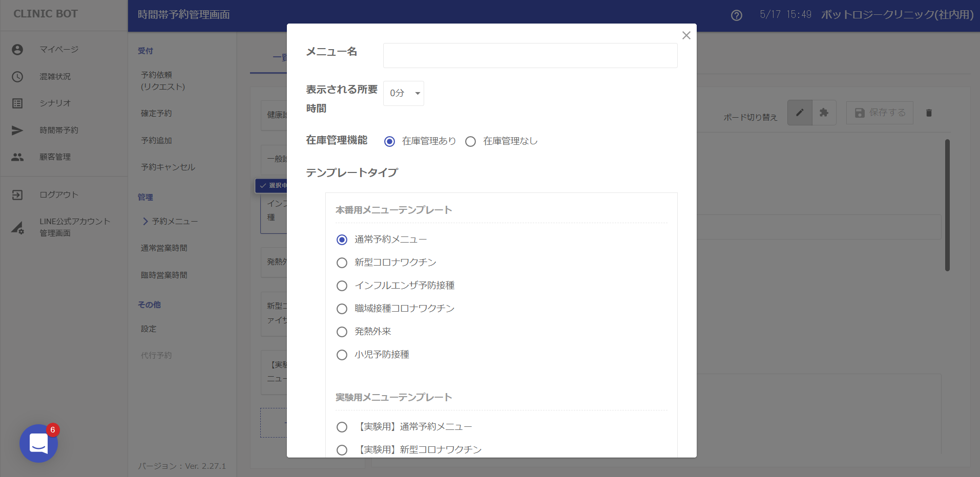
Task: Open the chat support widget
Action: point(38,443)
